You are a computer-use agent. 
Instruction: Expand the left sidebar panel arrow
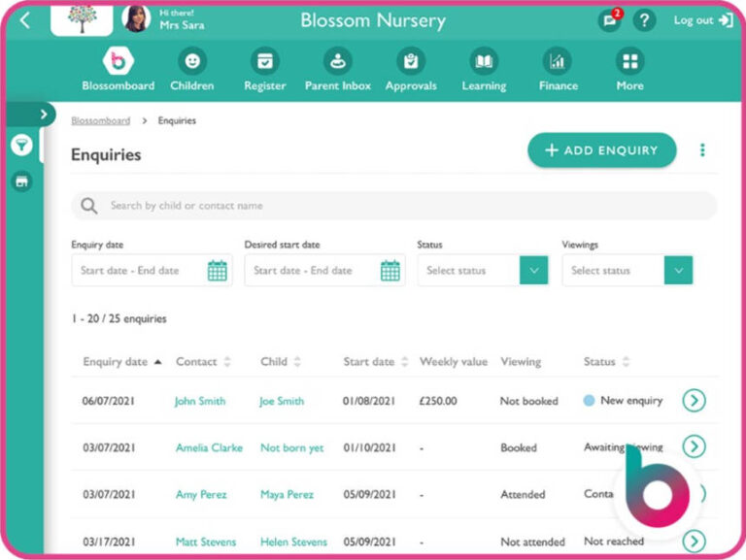click(x=43, y=115)
